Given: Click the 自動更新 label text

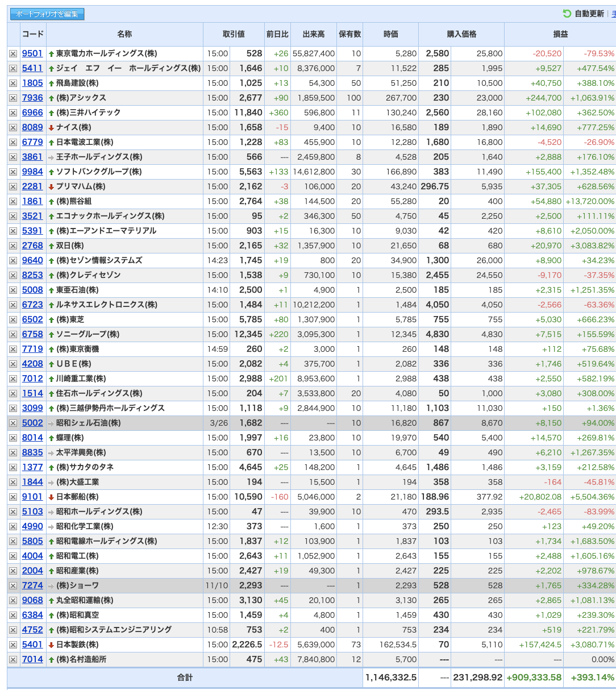Looking at the screenshot, I should pyautogui.click(x=589, y=14).
